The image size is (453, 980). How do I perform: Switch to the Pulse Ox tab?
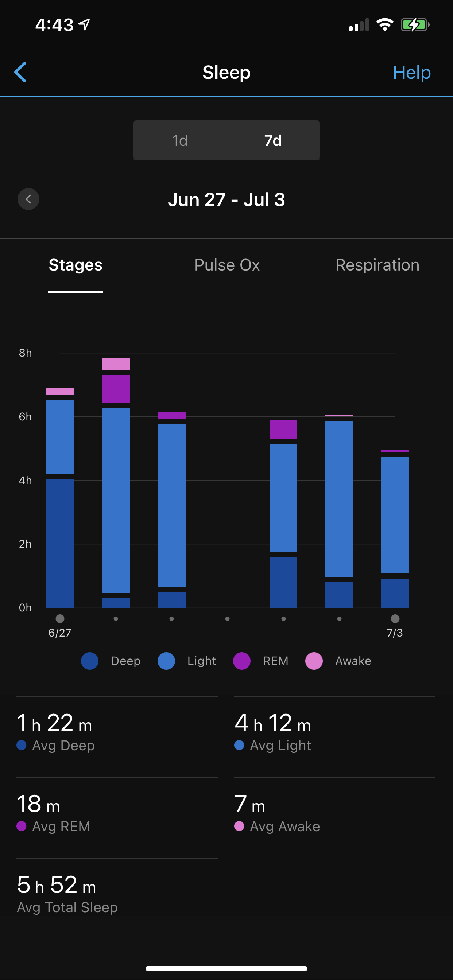tap(227, 265)
